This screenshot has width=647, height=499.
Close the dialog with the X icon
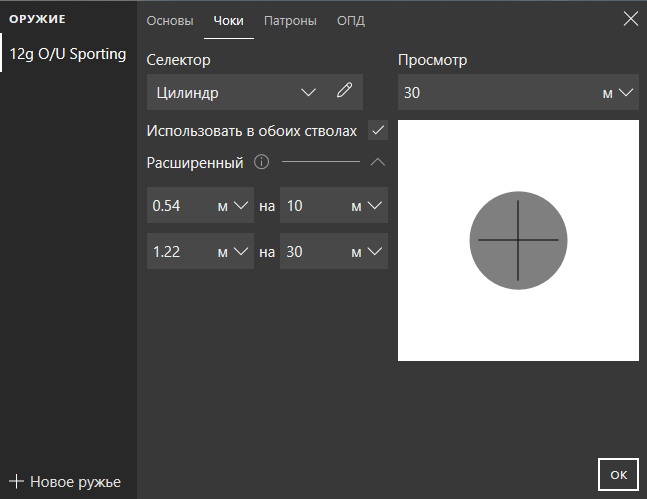tap(630, 19)
